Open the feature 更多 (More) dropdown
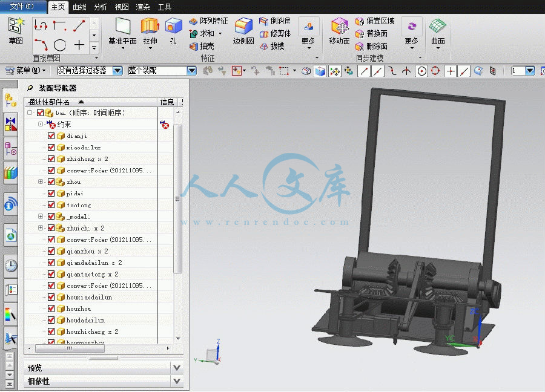 [x=308, y=33]
